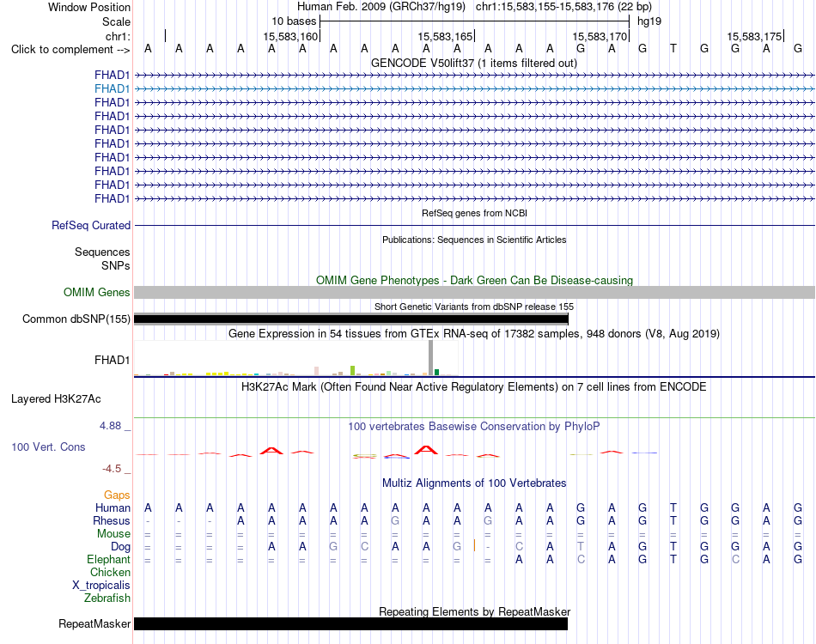This screenshot has height=644, width=816.
Task: Click the 'Zebrafish' alignment row label
Action: click(107, 598)
